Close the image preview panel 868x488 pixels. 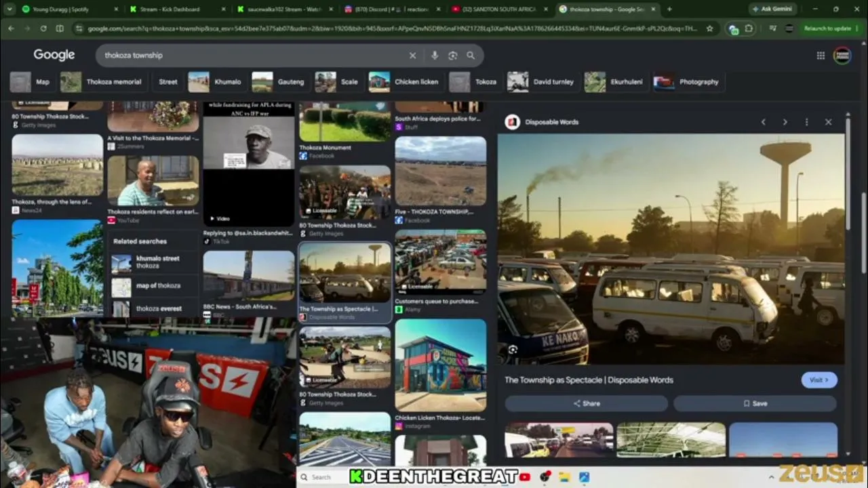coord(828,122)
